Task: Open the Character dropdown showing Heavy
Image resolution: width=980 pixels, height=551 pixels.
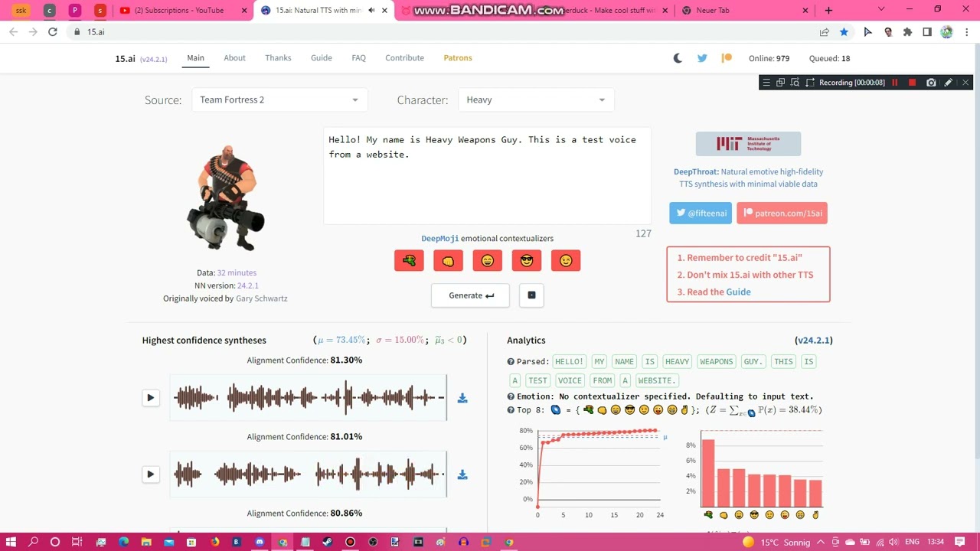Action: pos(536,100)
